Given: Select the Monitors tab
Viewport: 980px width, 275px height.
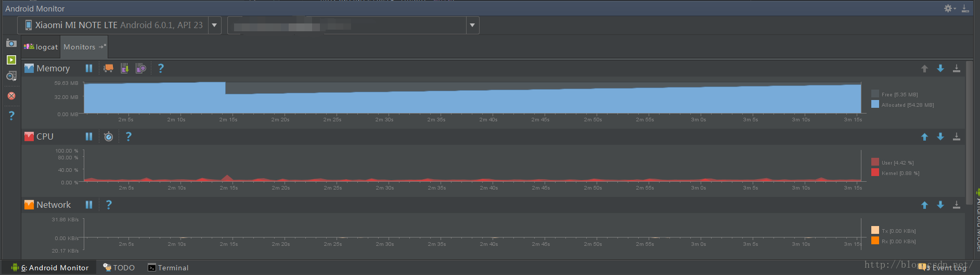Looking at the screenshot, I should coord(84,47).
